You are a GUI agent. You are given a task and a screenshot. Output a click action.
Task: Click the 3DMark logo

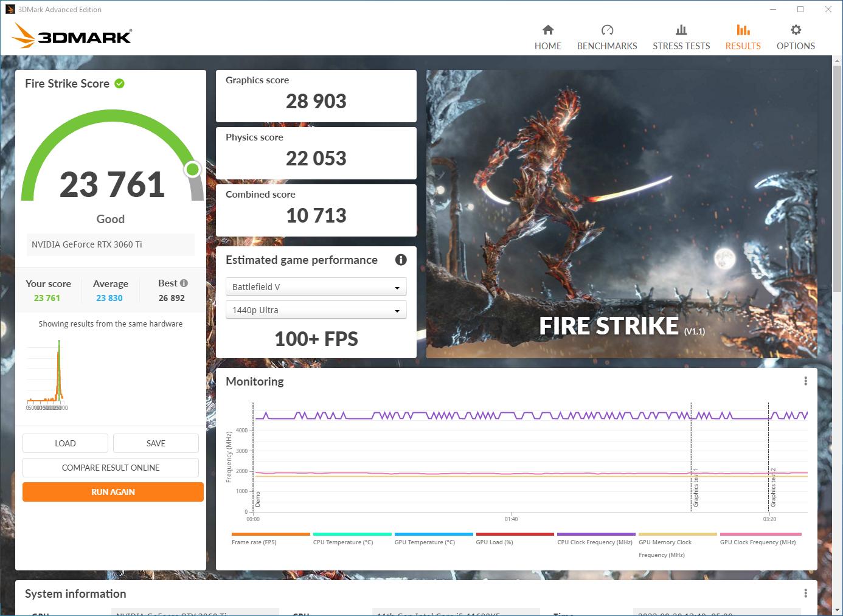point(72,35)
